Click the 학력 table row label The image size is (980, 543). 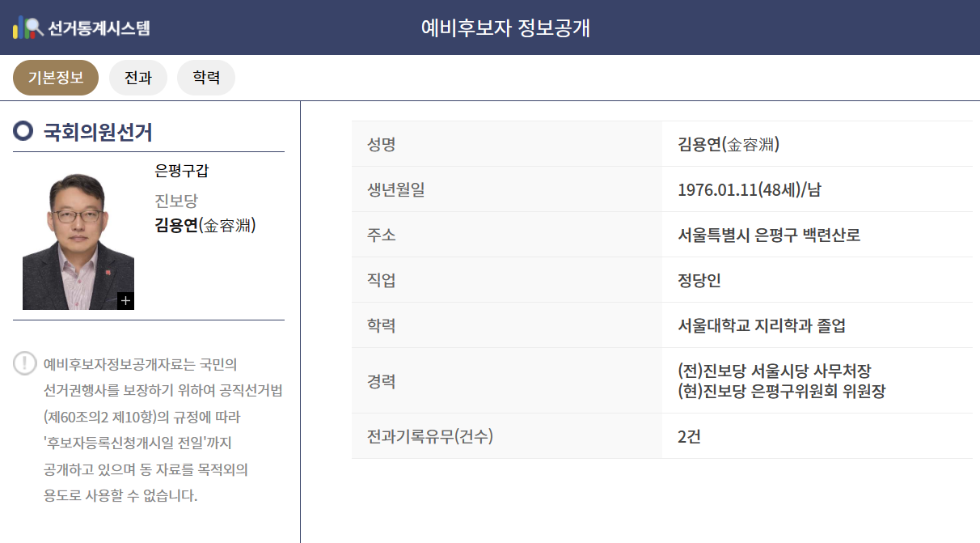coord(382,326)
